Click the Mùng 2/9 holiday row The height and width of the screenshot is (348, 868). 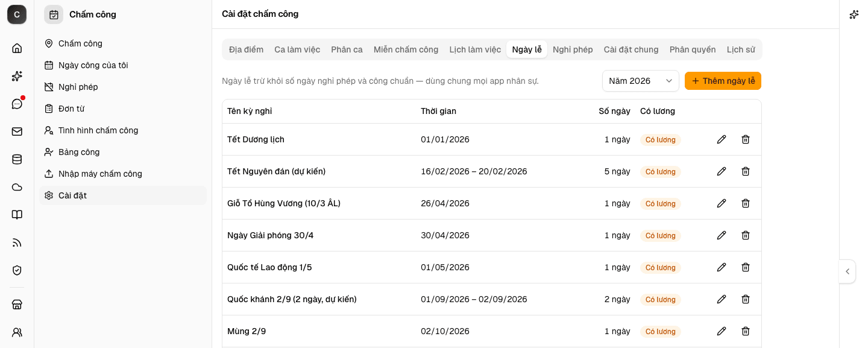[x=492, y=331]
